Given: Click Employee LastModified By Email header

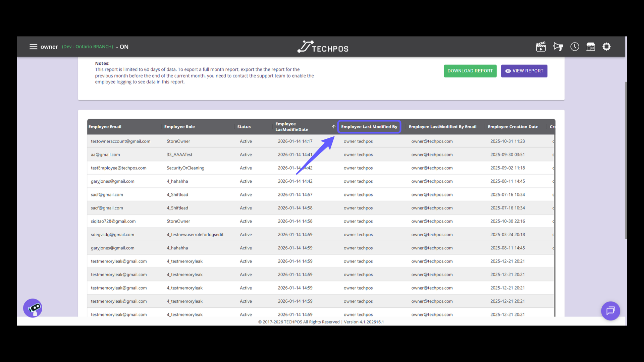Looking at the screenshot, I should (x=442, y=127).
